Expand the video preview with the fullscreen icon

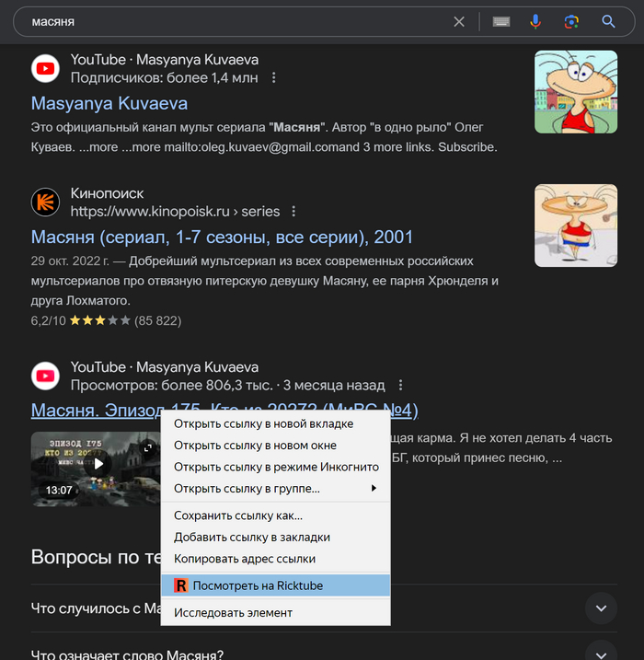[x=148, y=448]
